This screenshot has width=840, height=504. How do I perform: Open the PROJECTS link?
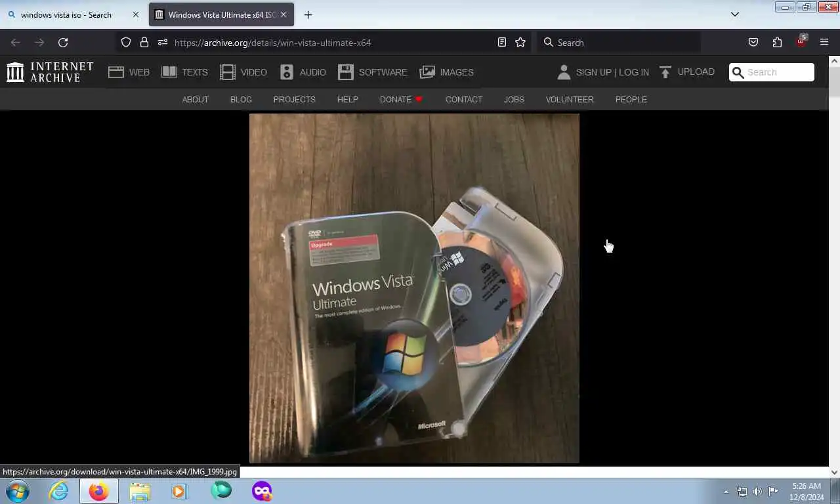pos(294,100)
